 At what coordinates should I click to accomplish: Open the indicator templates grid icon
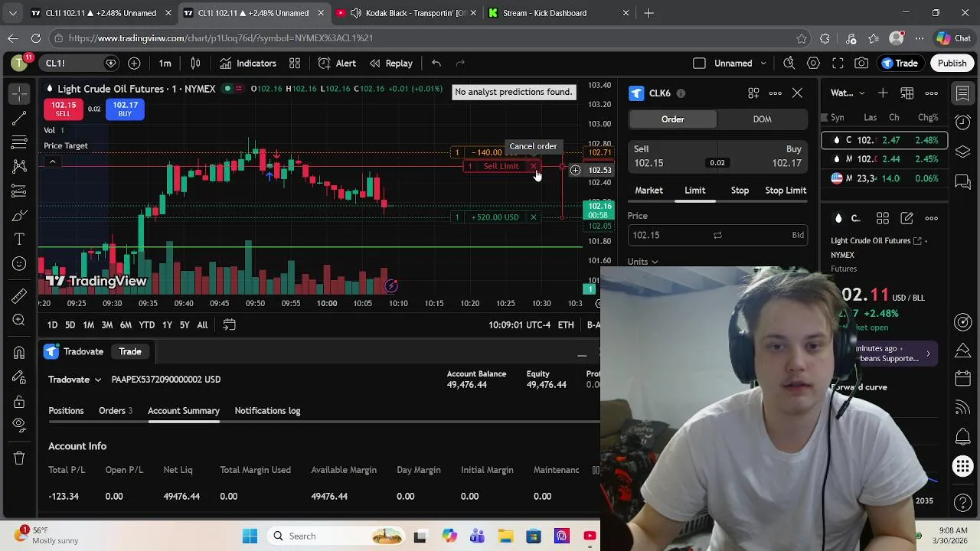[295, 64]
